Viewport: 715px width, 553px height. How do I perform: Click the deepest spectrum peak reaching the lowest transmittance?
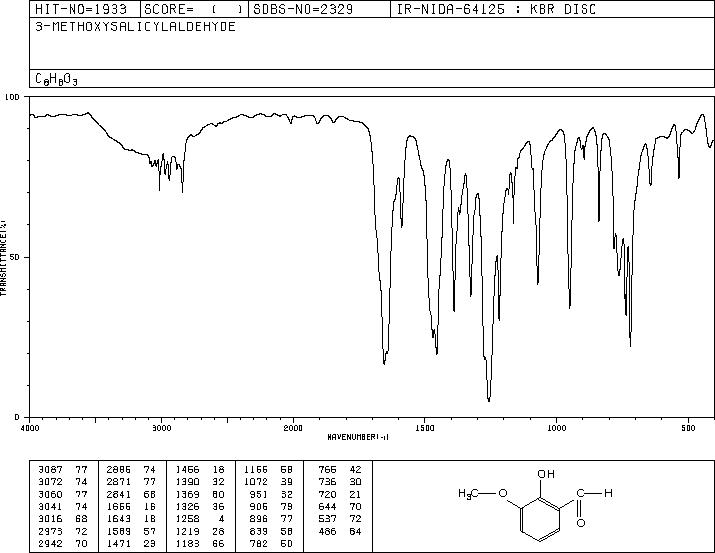click(489, 399)
